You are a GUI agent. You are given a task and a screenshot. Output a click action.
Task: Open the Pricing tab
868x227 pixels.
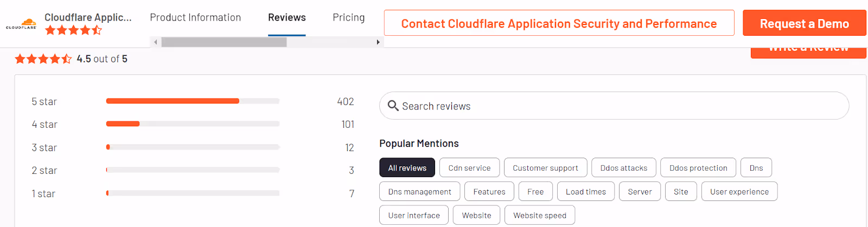349,17
